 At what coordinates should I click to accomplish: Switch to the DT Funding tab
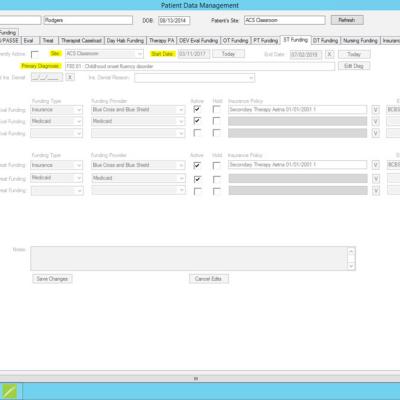[x=326, y=40]
